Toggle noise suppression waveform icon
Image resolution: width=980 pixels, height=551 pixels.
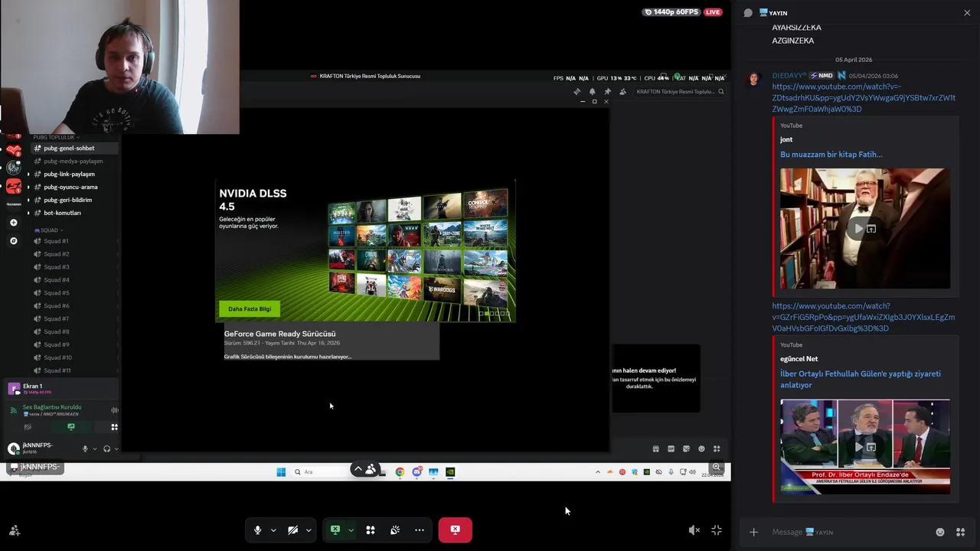pyautogui.click(x=115, y=410)
